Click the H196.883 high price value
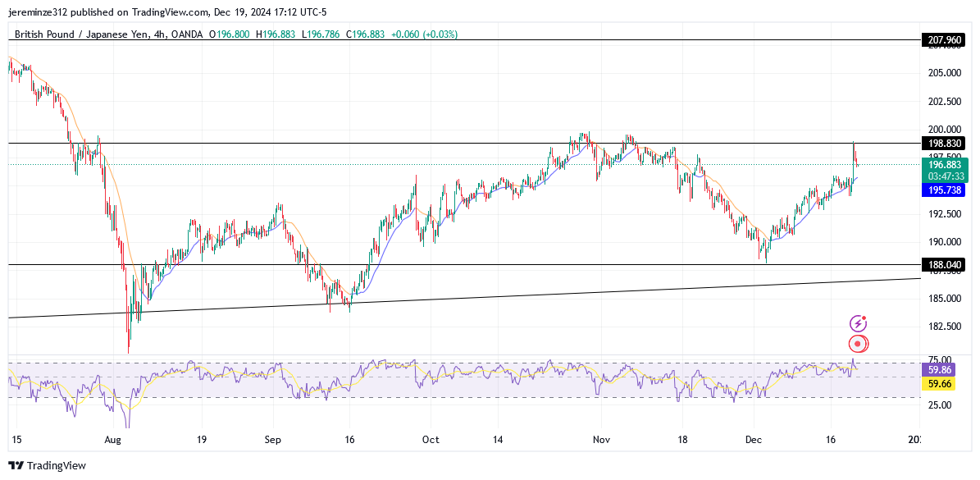This screenshot has height=480, width=980. tap(277, 35)
